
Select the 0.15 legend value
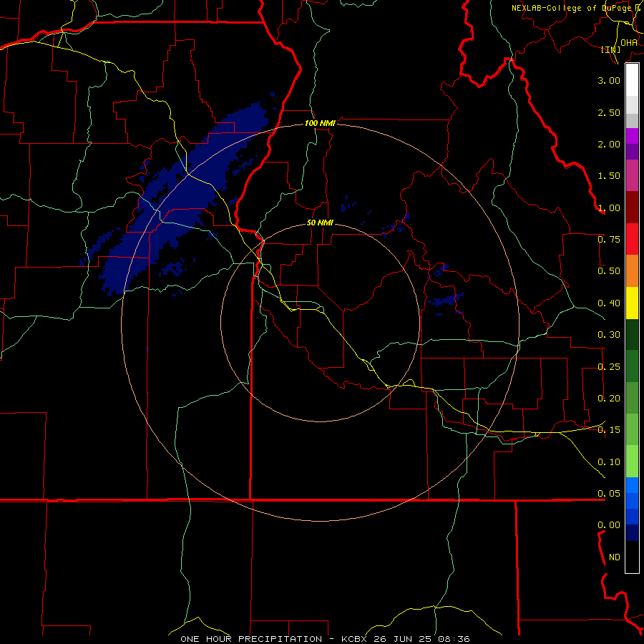(609, 430)
